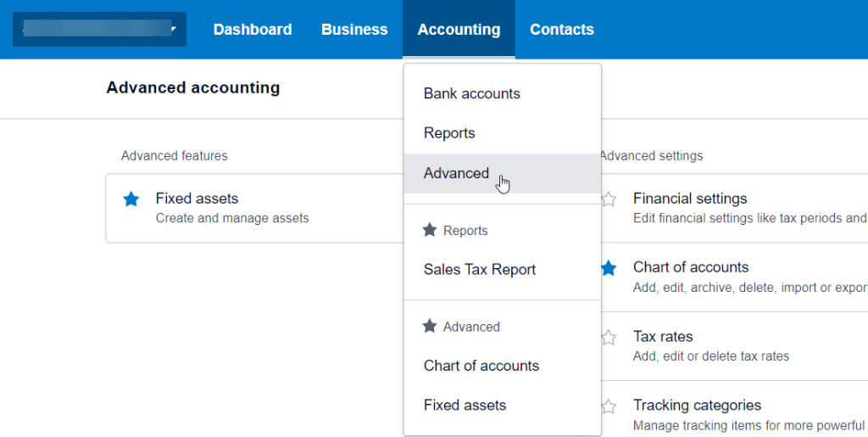Go to the Dashboard tab

point(253,30)
